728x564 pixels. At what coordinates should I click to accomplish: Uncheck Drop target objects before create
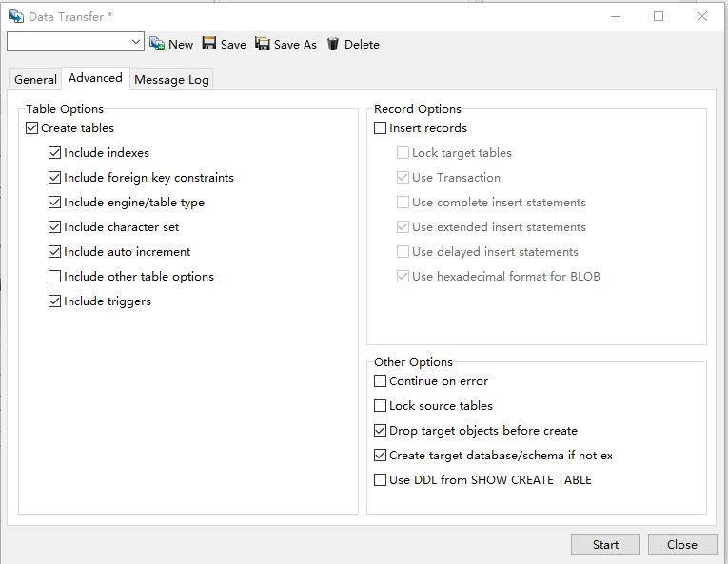pos(380,430)
